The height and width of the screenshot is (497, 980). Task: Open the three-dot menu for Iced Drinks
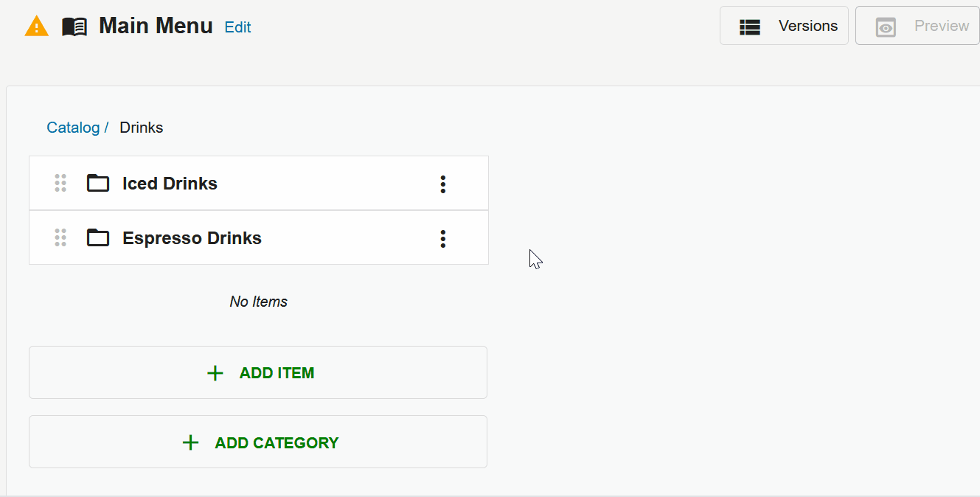442,184
